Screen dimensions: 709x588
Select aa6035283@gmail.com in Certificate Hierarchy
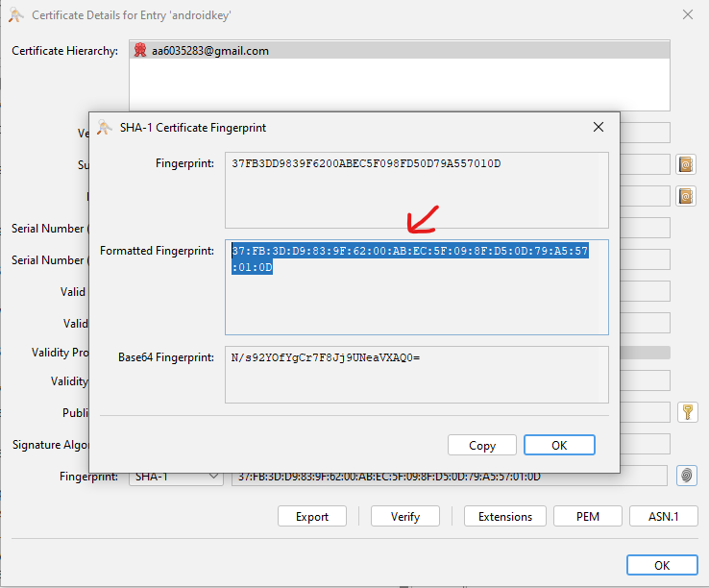tap(209, 51)
